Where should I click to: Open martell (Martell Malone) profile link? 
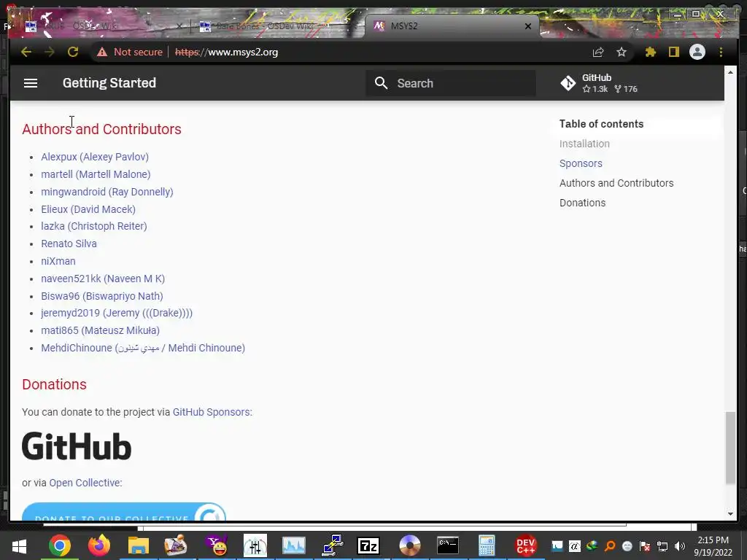96,174
